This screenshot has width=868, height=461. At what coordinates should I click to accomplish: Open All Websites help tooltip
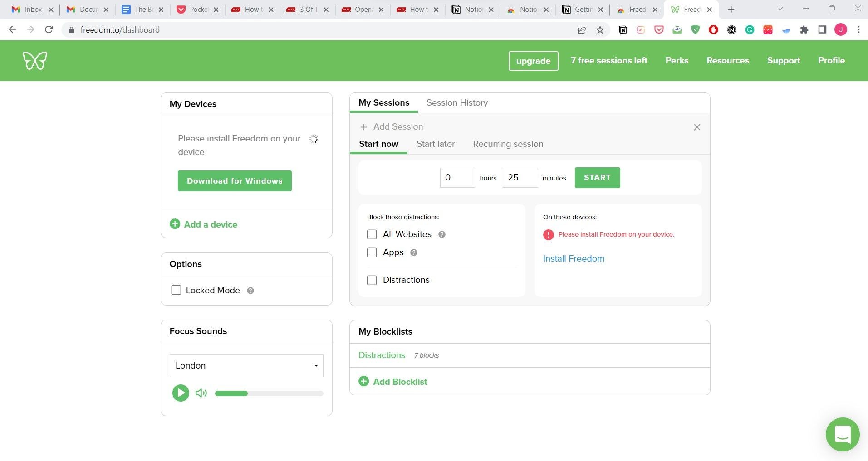coord(442,234)
